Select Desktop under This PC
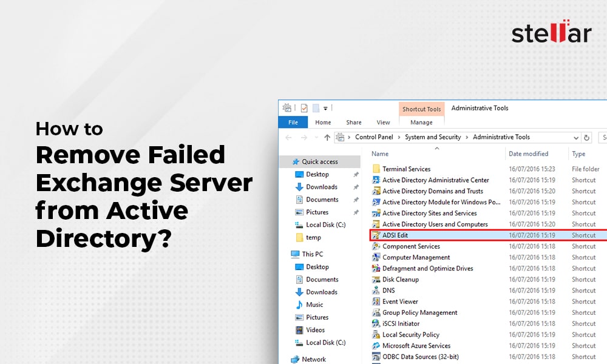 click(x=317, y=267)
